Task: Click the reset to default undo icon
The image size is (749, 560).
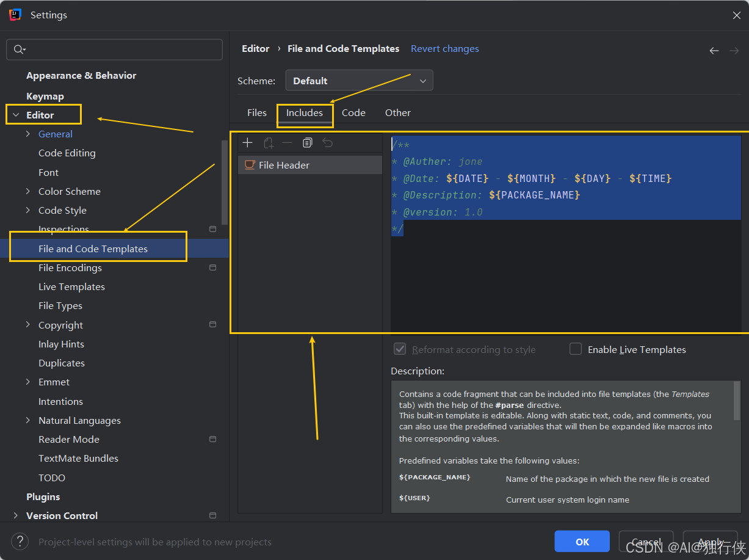Action: tap(328, 143)
